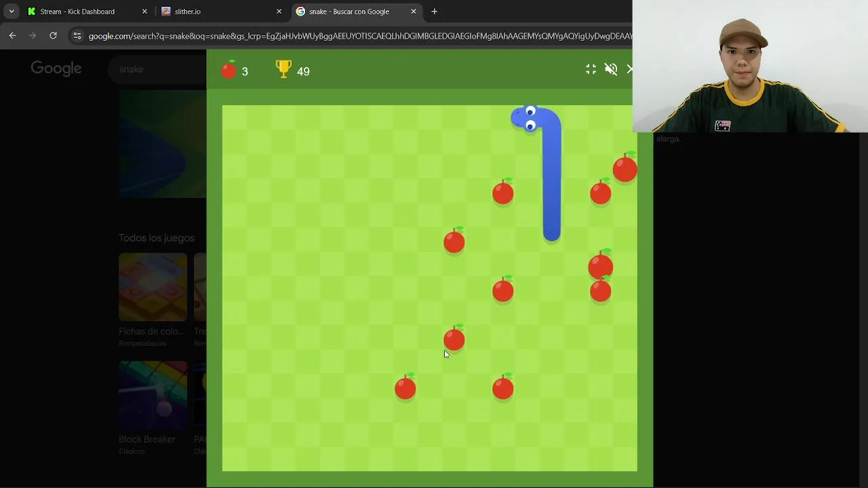This screenshot has height=488, width=868.
Task: Close the slither.io tab
Action: (x=279, y=12)
